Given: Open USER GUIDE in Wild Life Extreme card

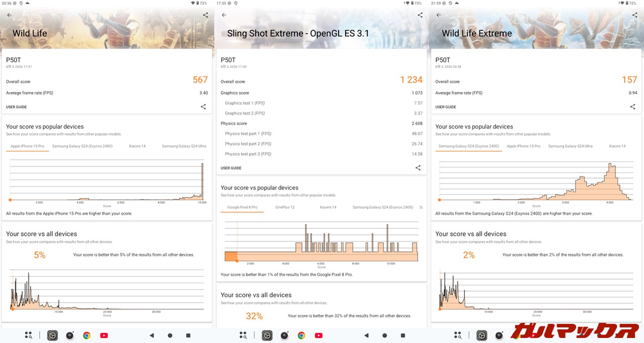Looking at the screenshot, I should [x=446, y=107].
